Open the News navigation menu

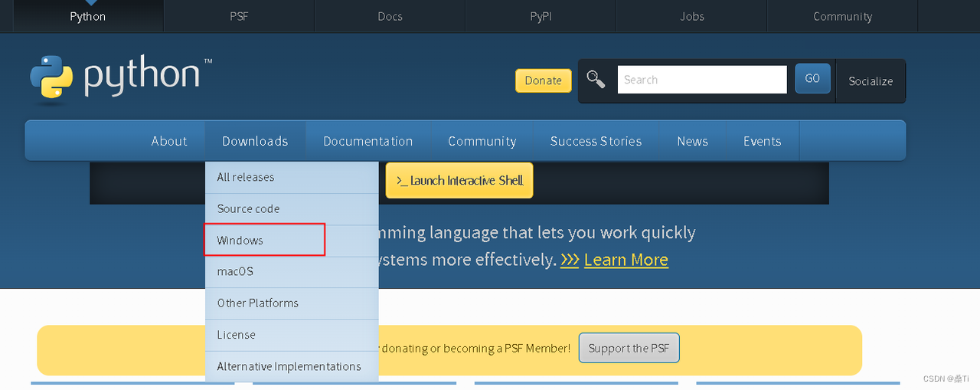[692, 141]
